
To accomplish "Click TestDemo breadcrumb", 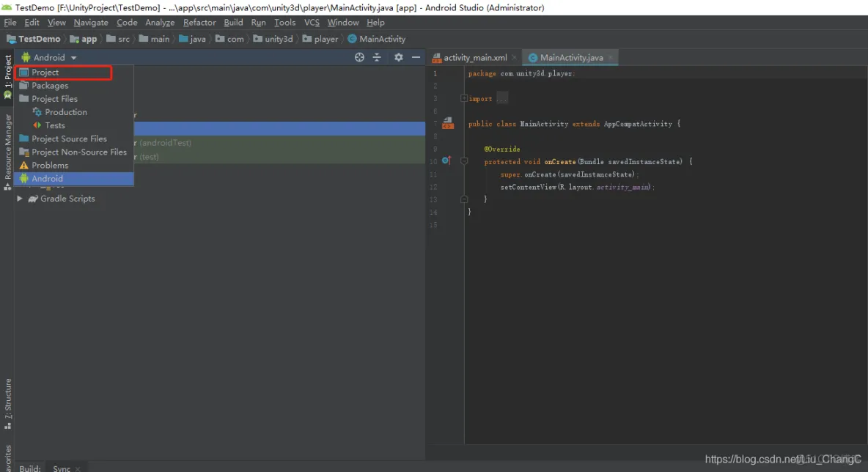I will click(x=34, y=40).
